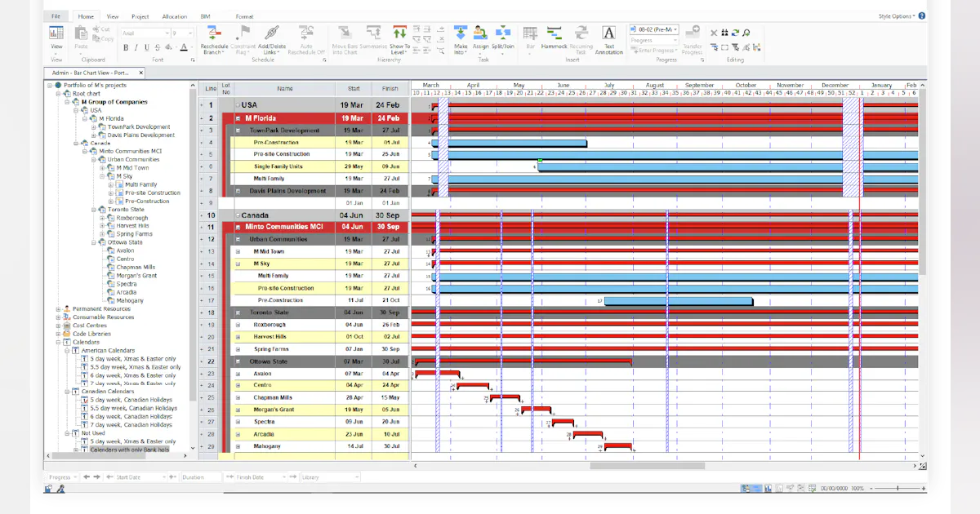Insert a Hammock task
The height and width of the screenshot is (514, 980).
(x=554, y=38)
